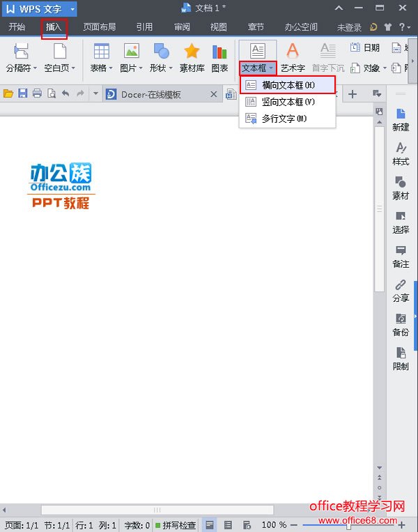Print the document
Image resolution: width=418 pixels, height=532 pixels.
[x=38, y=93]
